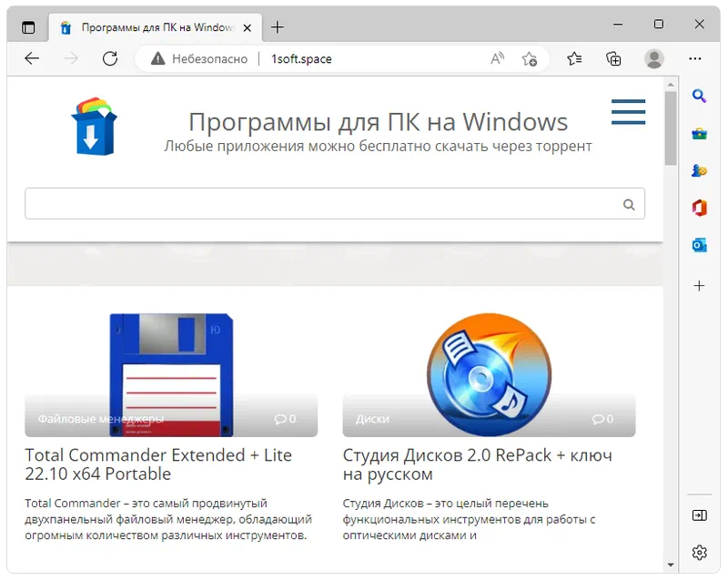Click the site logo with download arrow
Viewport: 728px width, 581px height.
(x=95, y=127)
